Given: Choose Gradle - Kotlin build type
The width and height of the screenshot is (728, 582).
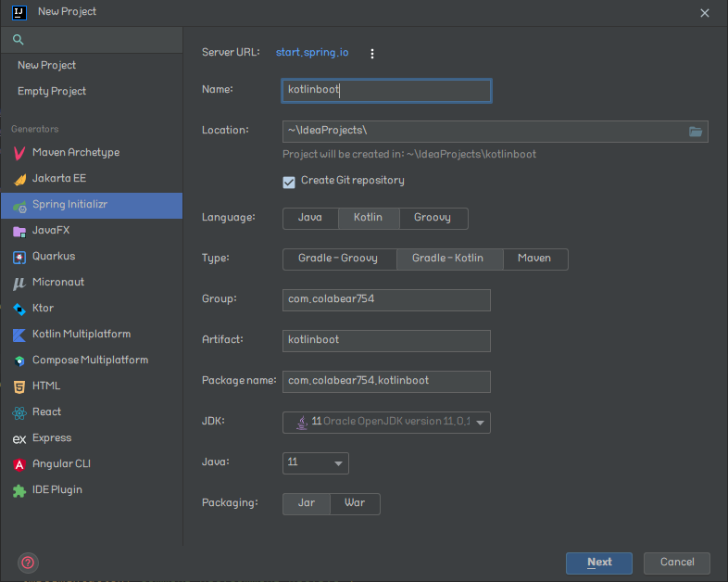Looking at the screenshot, I should pos(449,259).
